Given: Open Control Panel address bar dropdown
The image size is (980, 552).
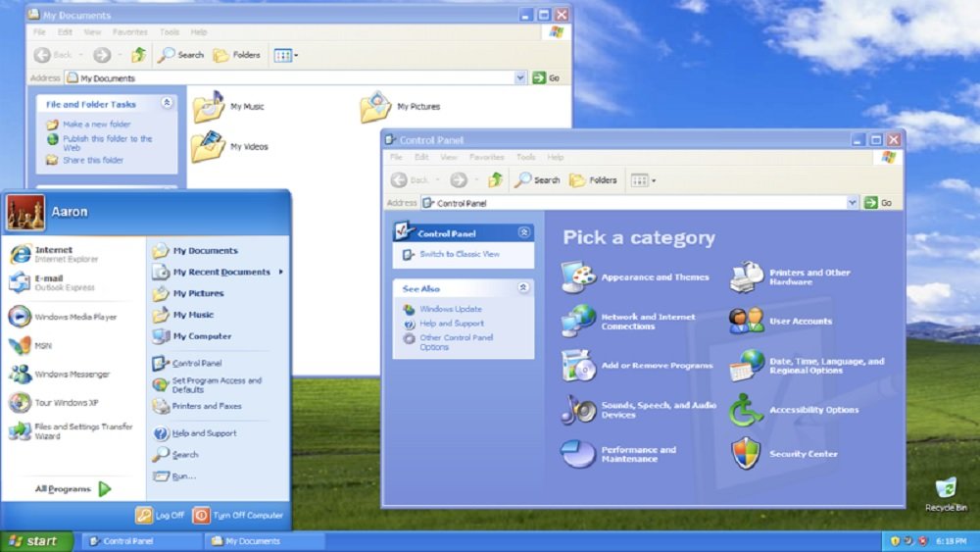Looking at the screenshot, I should click(x=853, y=203).
